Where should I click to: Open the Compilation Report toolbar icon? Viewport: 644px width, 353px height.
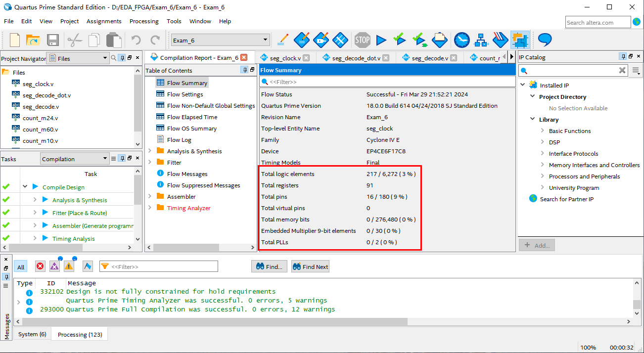pos(440,40)
